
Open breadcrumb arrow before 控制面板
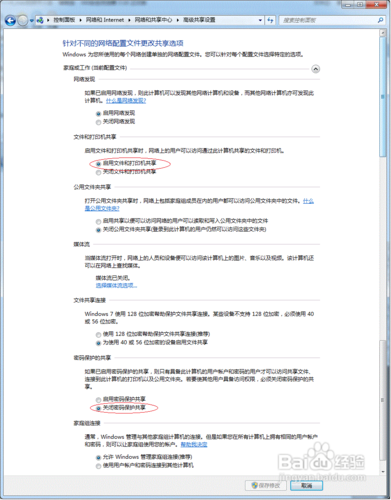[48, 20]
